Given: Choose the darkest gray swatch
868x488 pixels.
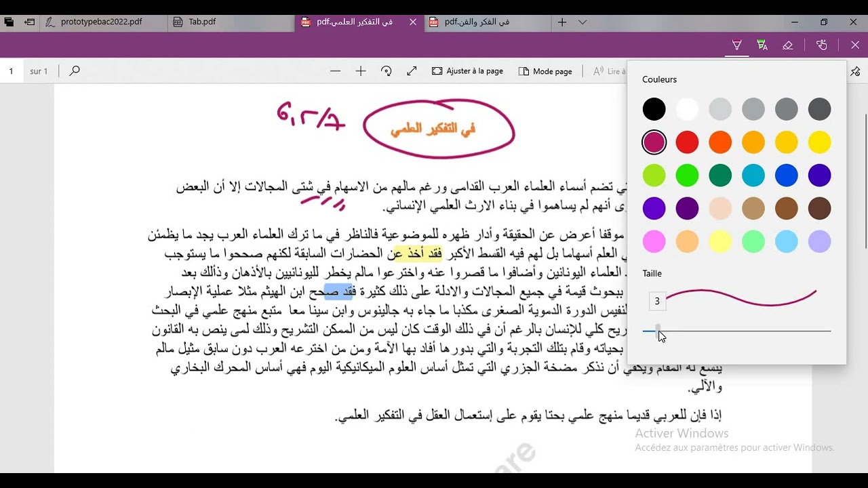Looking at the screenshot, I should point(819,109).
